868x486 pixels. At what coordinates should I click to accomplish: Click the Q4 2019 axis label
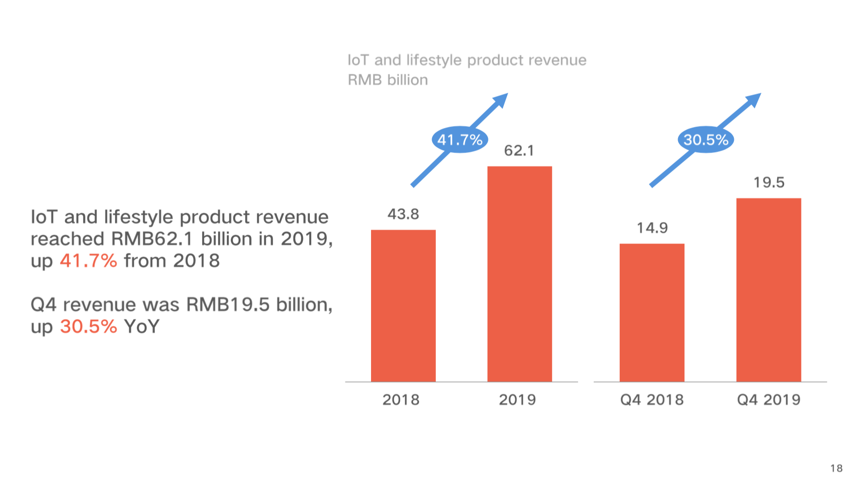(x=769, y=400)
